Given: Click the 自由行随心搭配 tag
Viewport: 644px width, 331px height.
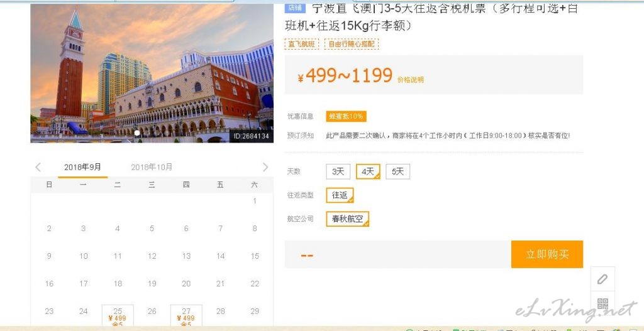Looking at the screenshot, I should pyautogui.click(x=352, y=44).
